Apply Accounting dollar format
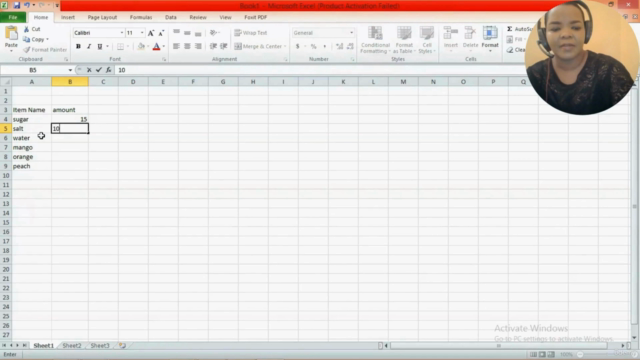640x360 pixels. 298,47
